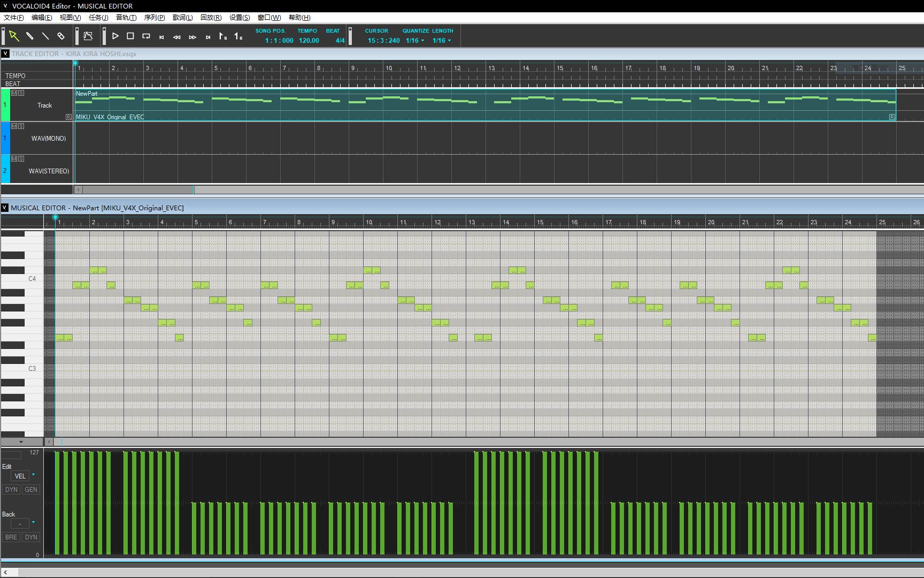Open the 歌词(L) menu

[x=182, y=18]
